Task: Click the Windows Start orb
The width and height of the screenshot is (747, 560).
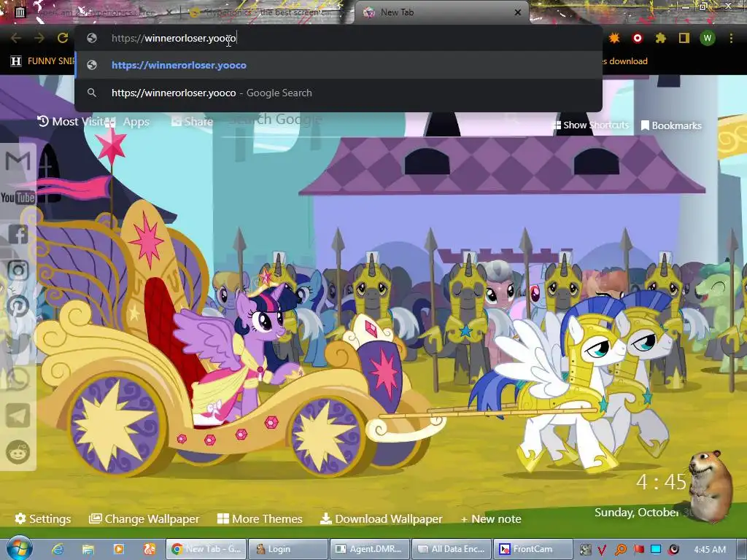Action: coord(20,548)
